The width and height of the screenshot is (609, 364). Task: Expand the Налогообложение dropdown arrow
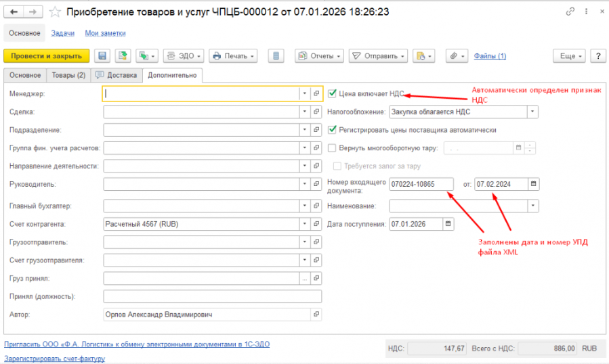[532, 112]
